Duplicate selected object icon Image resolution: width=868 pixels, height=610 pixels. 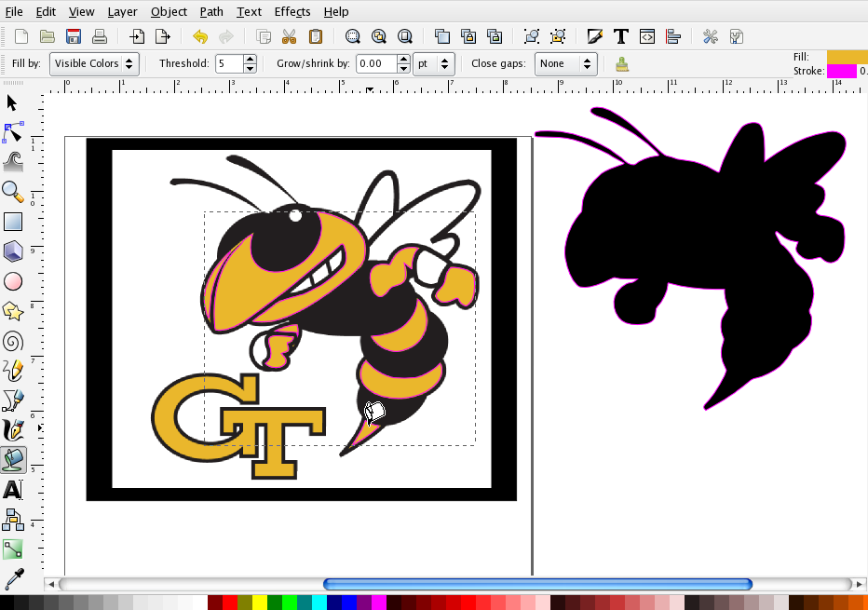tap(441, 36)
